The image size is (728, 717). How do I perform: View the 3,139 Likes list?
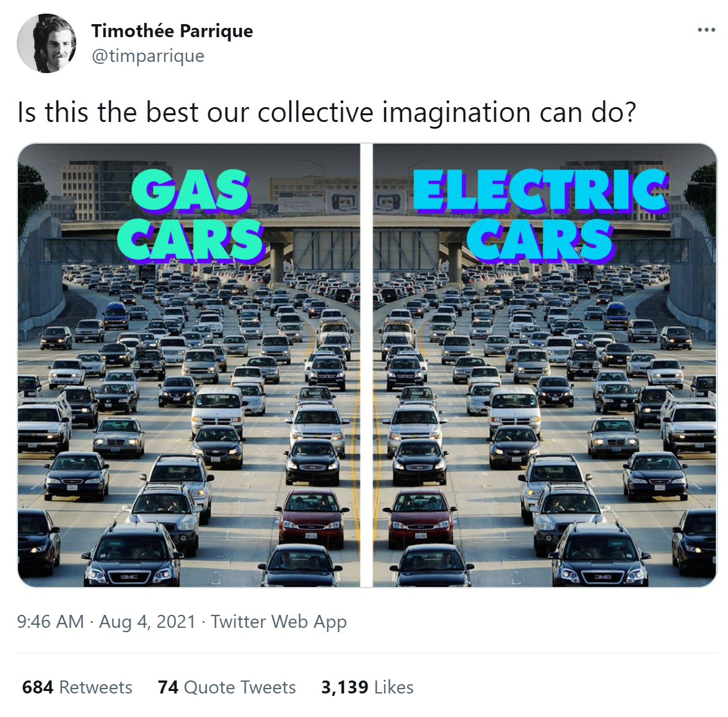[x=367, y=687]
